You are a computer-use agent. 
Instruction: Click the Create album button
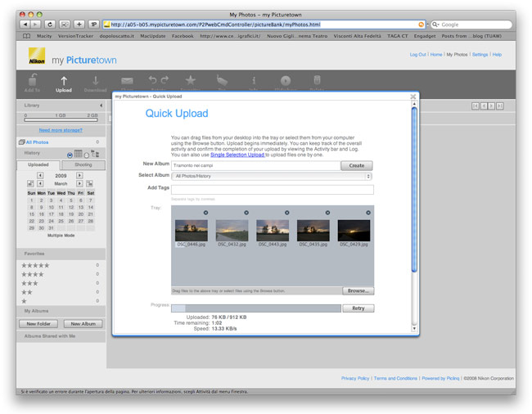pyautogui.click(x=357, y=165)
